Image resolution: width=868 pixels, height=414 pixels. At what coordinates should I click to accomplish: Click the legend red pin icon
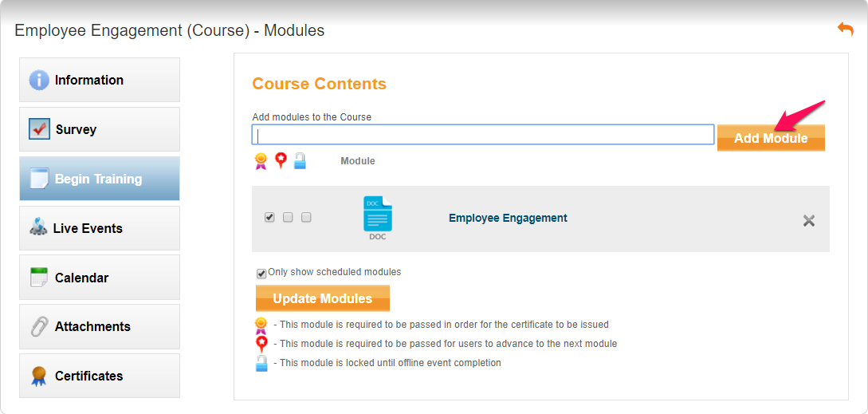point(261,344)
